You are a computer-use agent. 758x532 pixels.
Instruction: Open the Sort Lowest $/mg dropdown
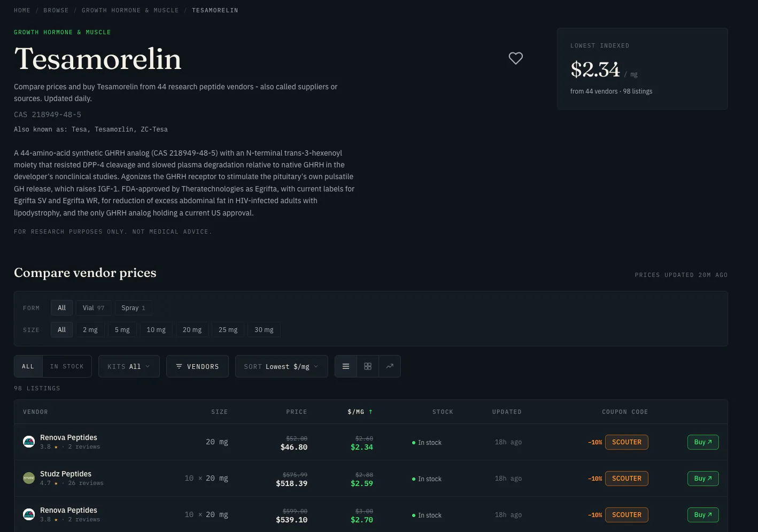click(x=282, y=366)
